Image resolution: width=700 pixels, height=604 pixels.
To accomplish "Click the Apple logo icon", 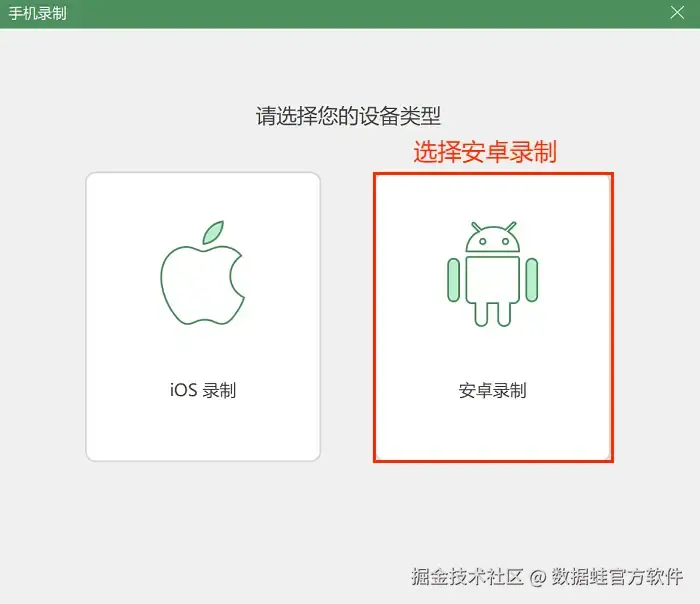I will (203, 273).
